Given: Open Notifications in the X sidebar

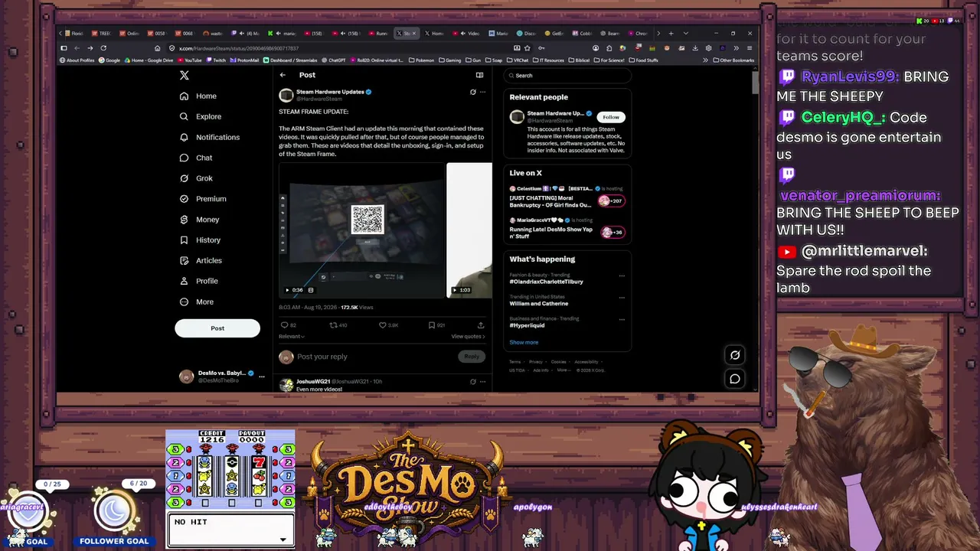Looking at the screenshot, I should pos(210,137).
